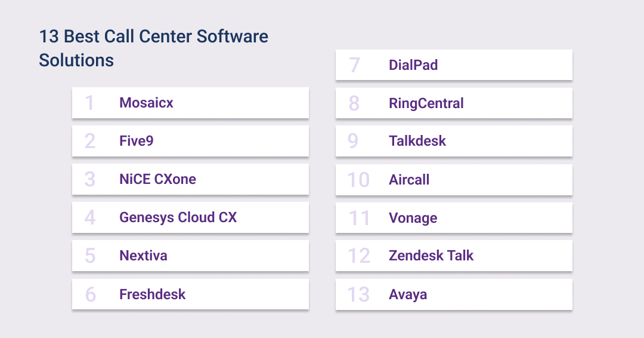Click the number 1 beside Mosaicx
The height and width of the screenshot is (338, 644).
pyautogui.click(x=90, y=103)
